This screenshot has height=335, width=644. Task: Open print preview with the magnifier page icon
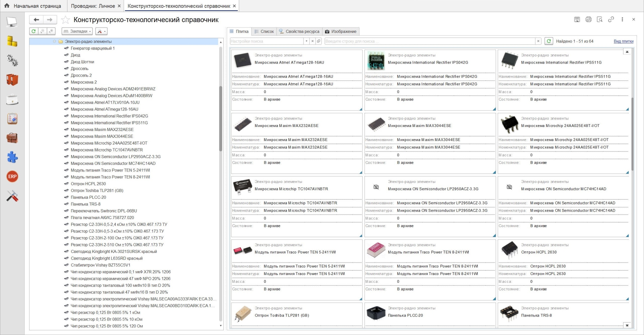(x=600, y=19)
